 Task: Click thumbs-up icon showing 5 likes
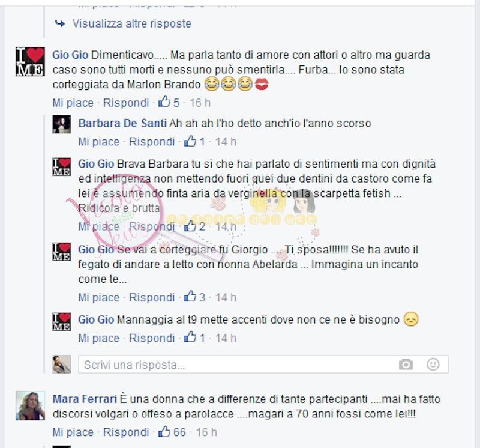coord(164,101)
